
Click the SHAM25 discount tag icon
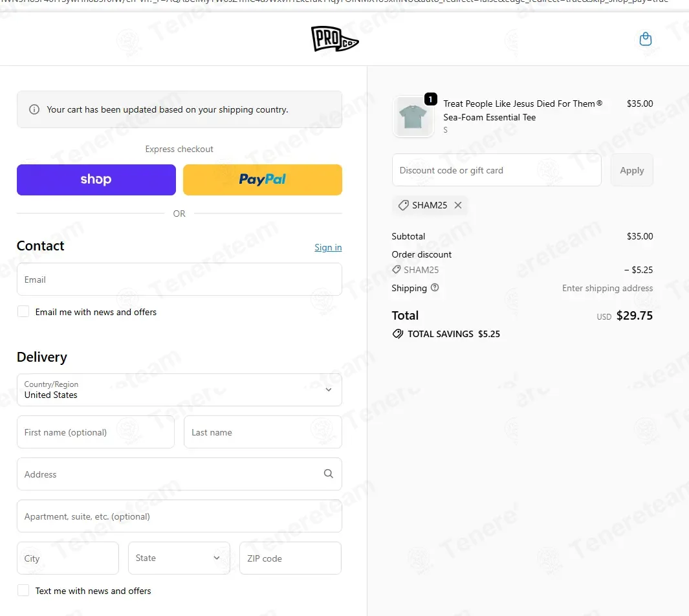click(403, 205)
